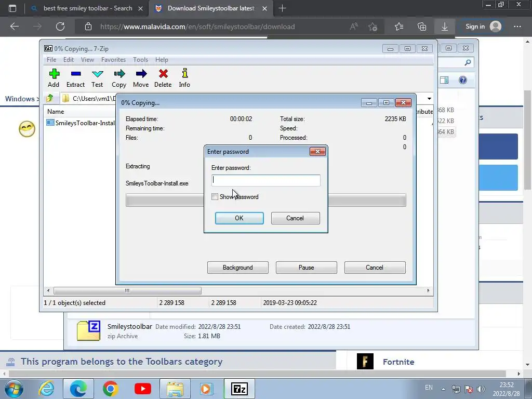View site information lock icon
The width and height of the screenshot is (532, 399).
pyautogui.click(x=88, y=26)
